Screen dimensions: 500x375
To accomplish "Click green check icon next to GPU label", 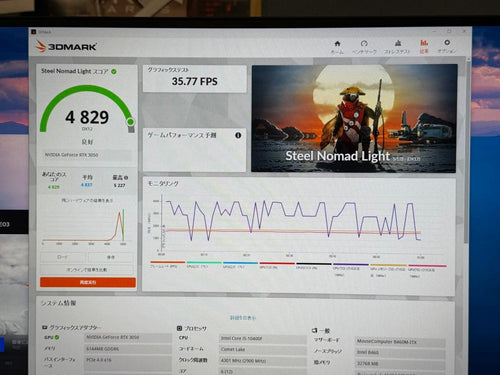I will point(57,337).
